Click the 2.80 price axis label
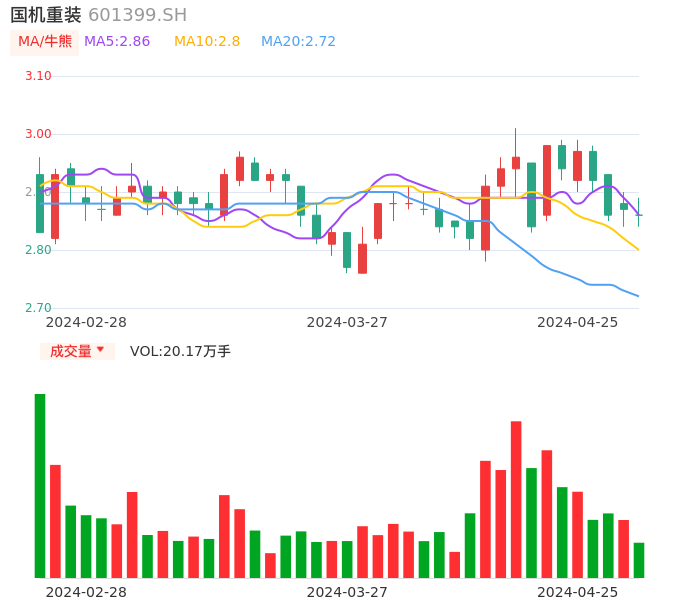 tap(38, 250)
